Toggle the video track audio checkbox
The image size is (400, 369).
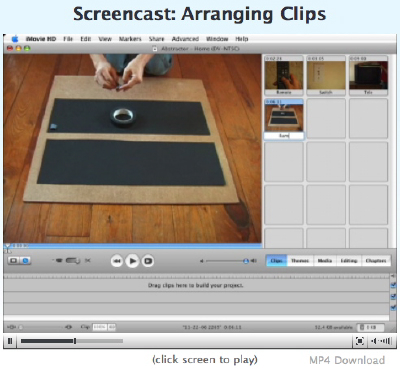click(x=393, y=285)
